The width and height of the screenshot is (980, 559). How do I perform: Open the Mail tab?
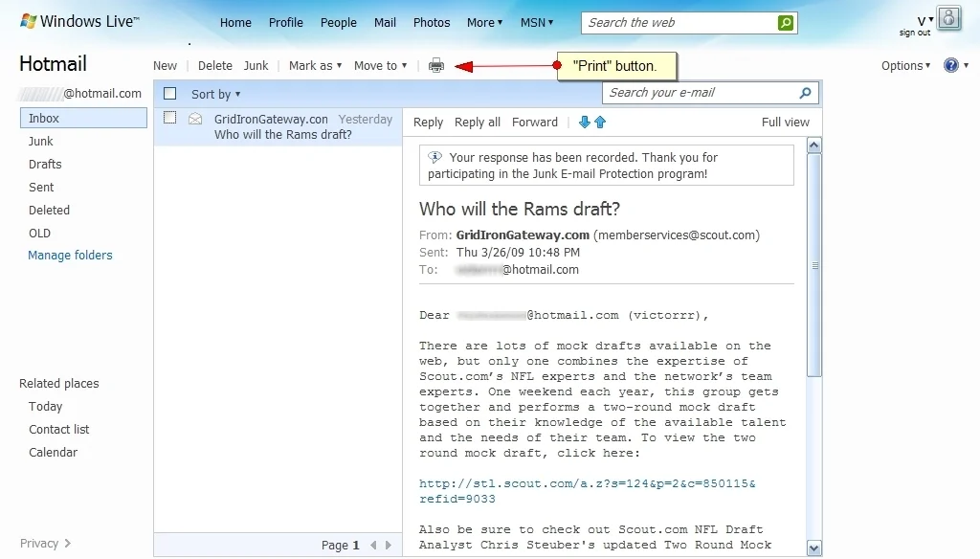click(385, 23)
